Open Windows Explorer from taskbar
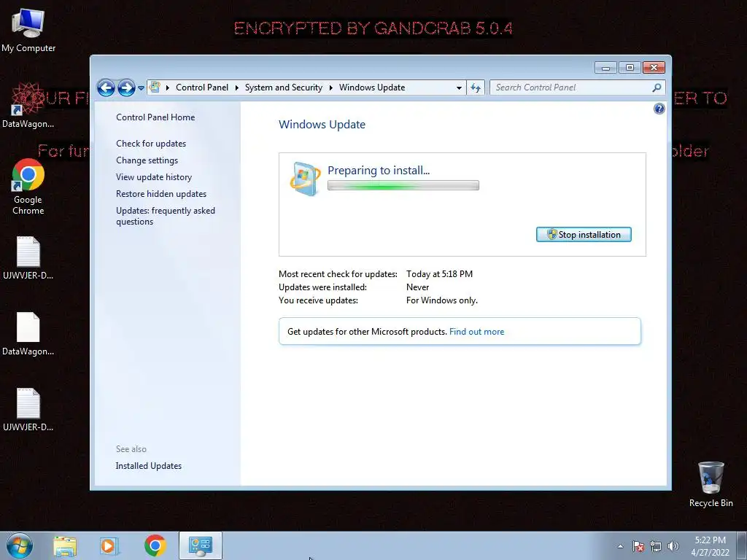 click(x=65, y=546)
